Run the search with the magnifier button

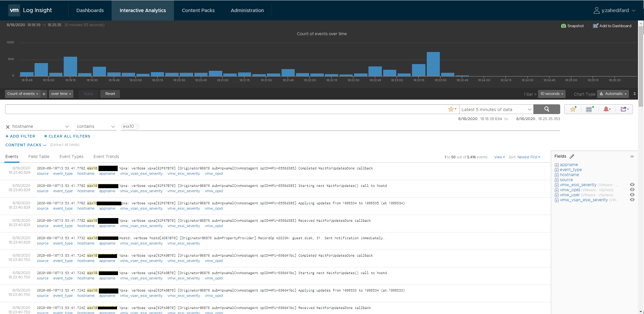547,109
